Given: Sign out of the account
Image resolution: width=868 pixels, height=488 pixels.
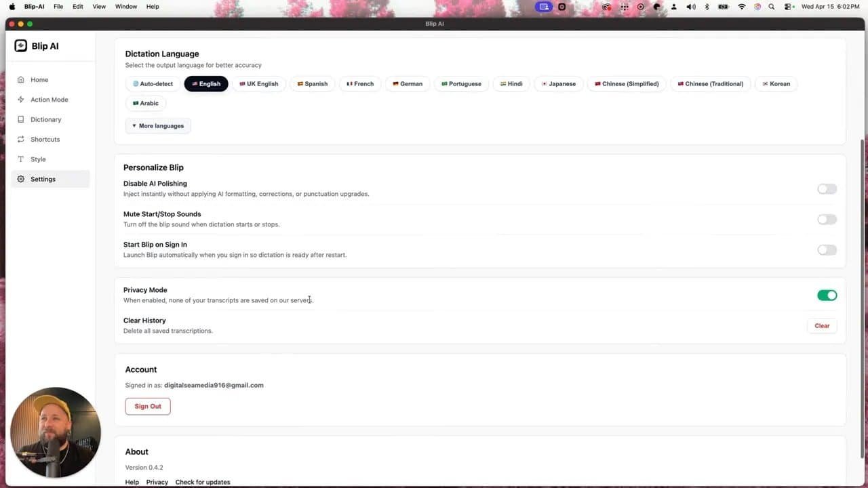Looking at the screenshot, I should tap(147, 406).
